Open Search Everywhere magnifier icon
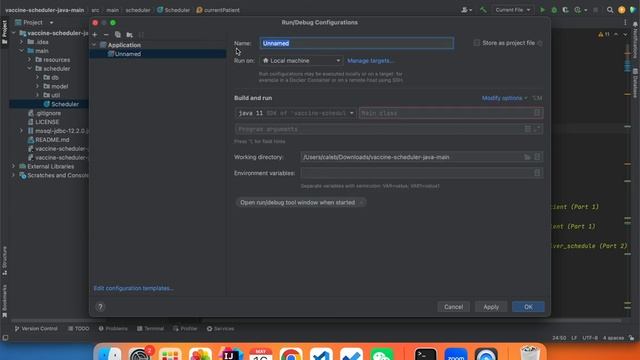The height and width of the screenshot is (360, 640). coord(610,10)
